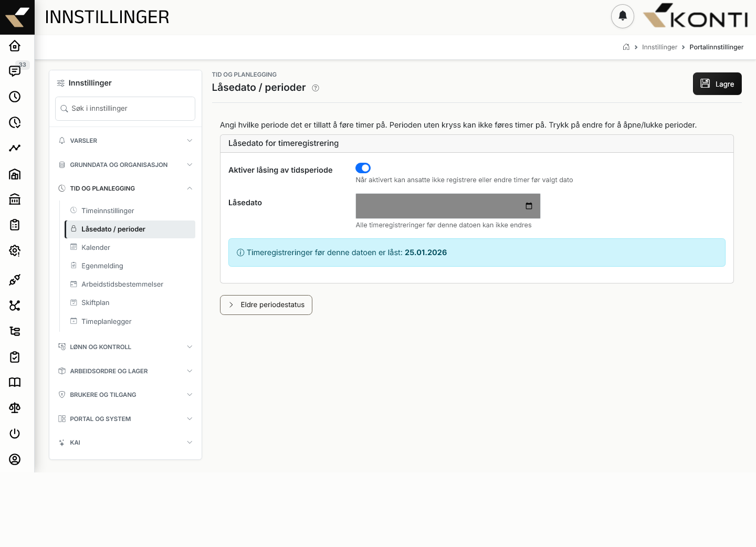Click the Søk i innstillinger search field
Image resolution: width=756 pixels, height=547 pixels.
[125, 109]
